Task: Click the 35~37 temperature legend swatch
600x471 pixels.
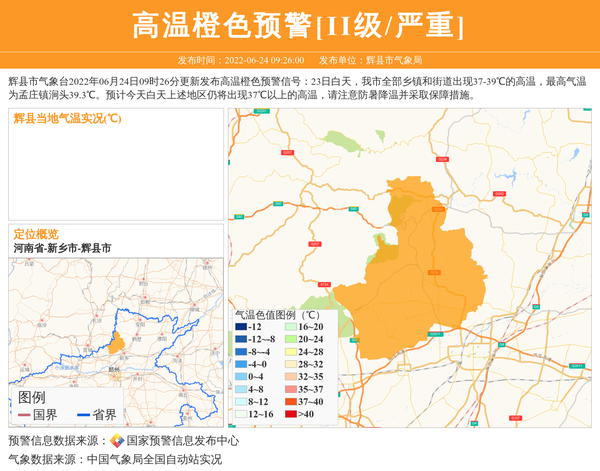Action: pos(289,389)
